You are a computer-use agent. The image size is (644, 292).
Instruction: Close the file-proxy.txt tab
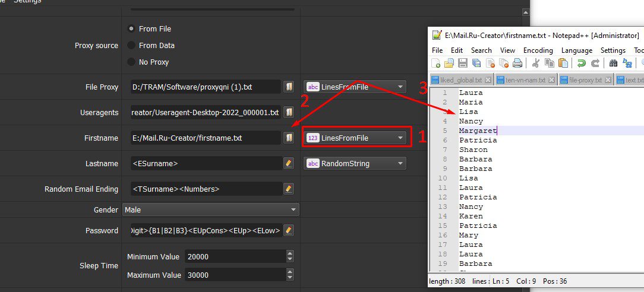(608, 80)
